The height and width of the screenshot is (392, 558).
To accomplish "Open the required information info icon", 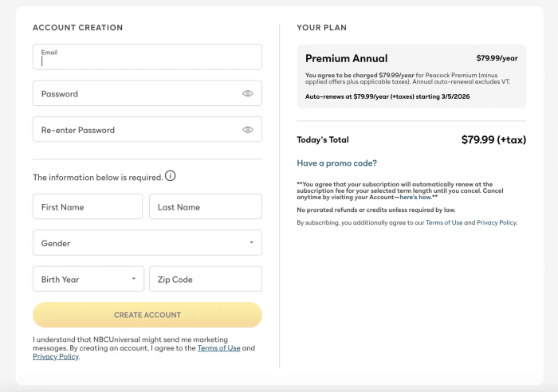I will 170,176.
